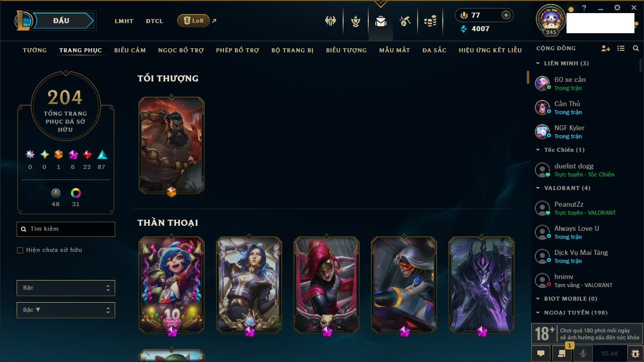Image resolution: width=644 pixels, height=362 pixels.
Task: Click the ĐẤU play button
Action: [61, 21]
